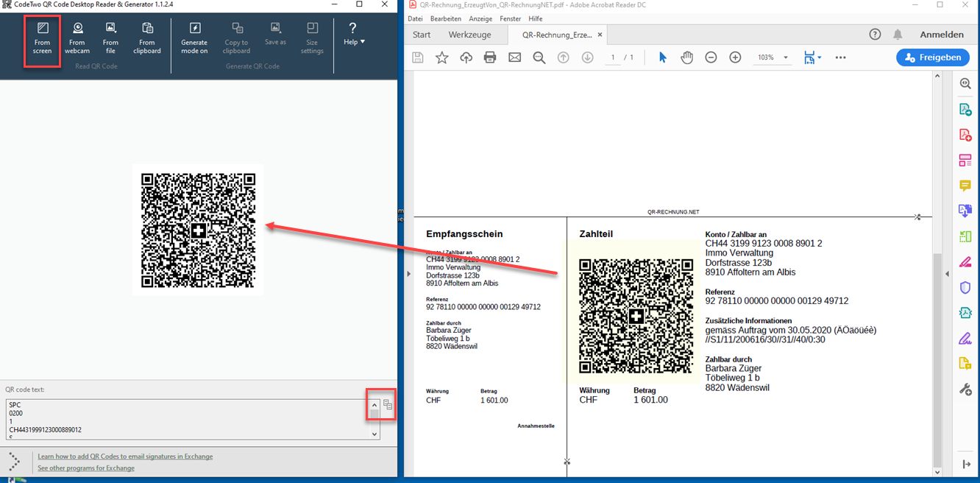Select the arrow selection tool in Acrobat
This screenshot has width=980, height=483.
(662, 57)
